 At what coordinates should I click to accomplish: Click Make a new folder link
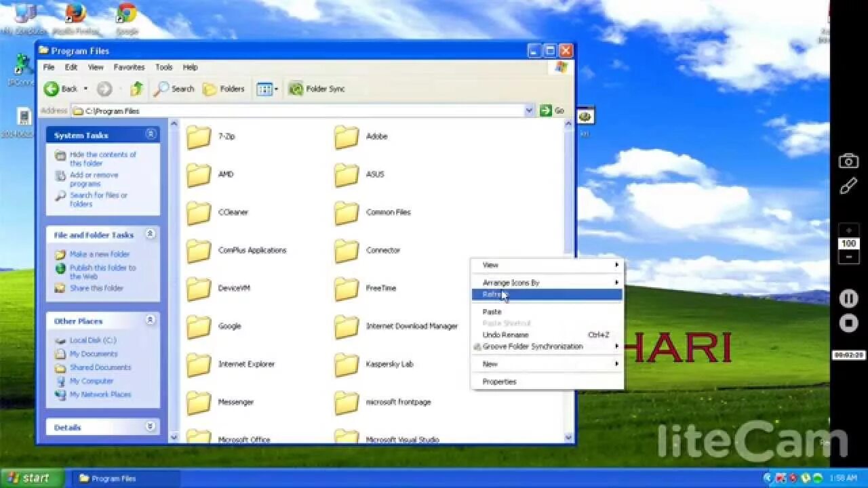pos(99,254)
